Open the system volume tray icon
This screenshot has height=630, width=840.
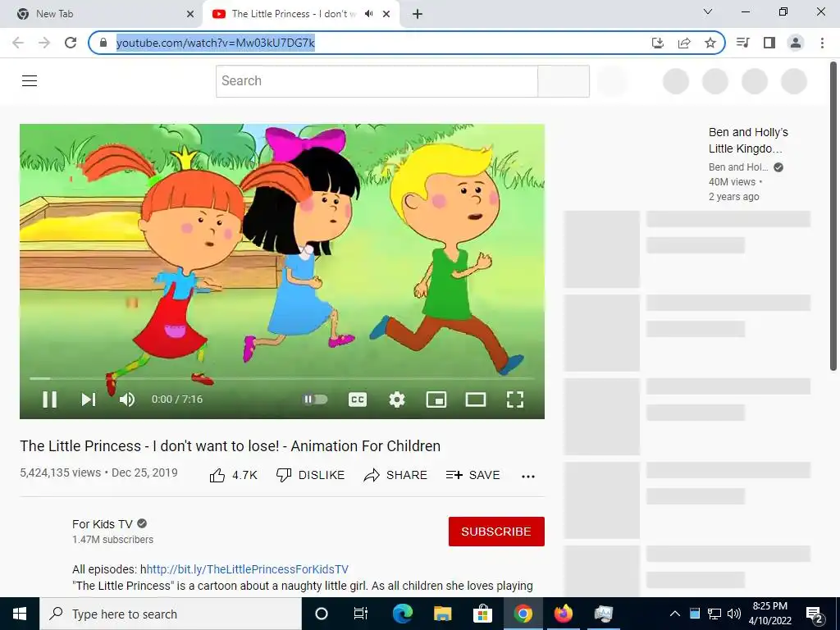pyautogui.click(x=734, y=614)
